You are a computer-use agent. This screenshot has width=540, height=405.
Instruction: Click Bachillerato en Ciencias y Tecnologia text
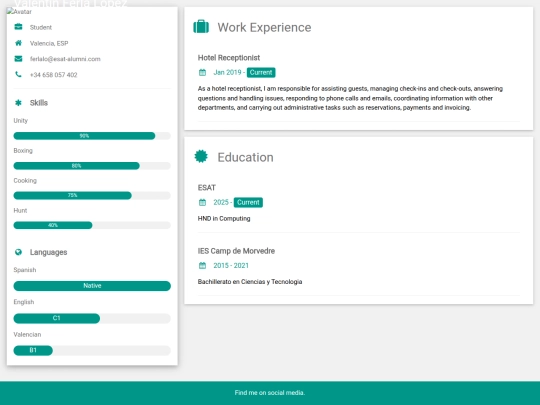click(250, 282)
